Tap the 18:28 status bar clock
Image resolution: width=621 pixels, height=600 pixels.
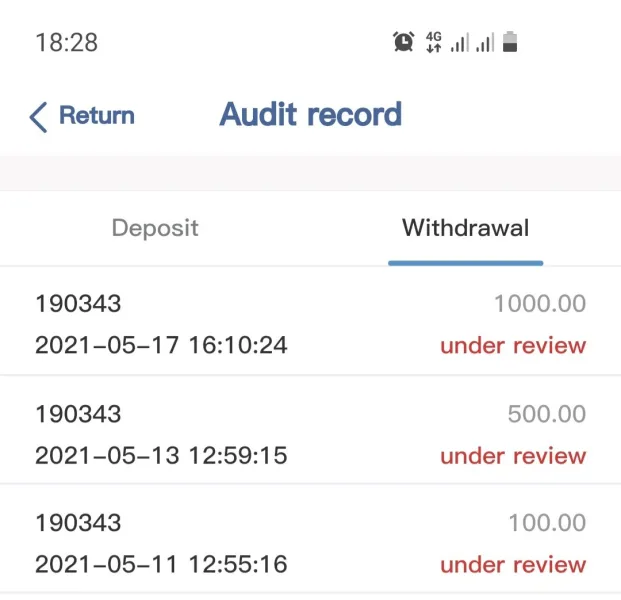pos(66,43)
